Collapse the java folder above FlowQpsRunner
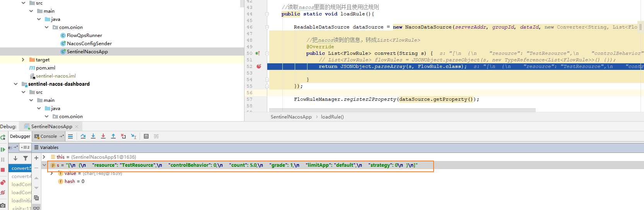The image size is (644, 210). click(x=39, y=19)
